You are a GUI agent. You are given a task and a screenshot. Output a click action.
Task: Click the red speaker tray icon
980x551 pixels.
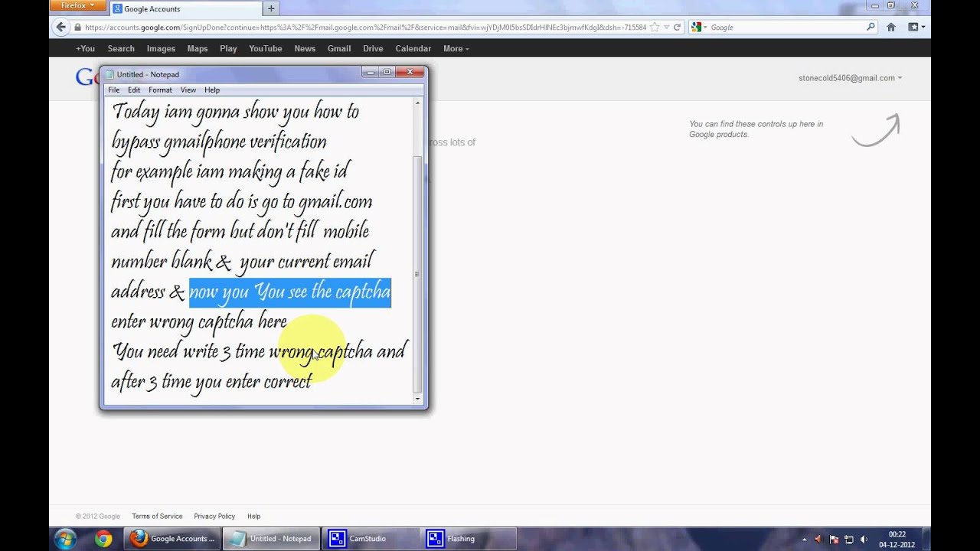coord(818,540)
